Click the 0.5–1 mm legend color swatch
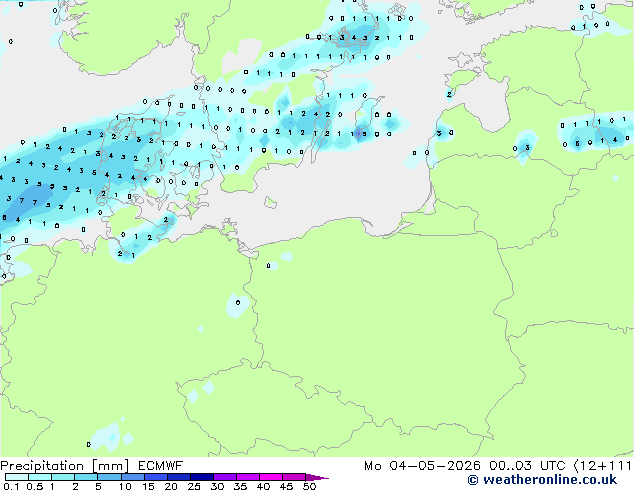The height and width of the screenshot is (490, 634). 40,477
